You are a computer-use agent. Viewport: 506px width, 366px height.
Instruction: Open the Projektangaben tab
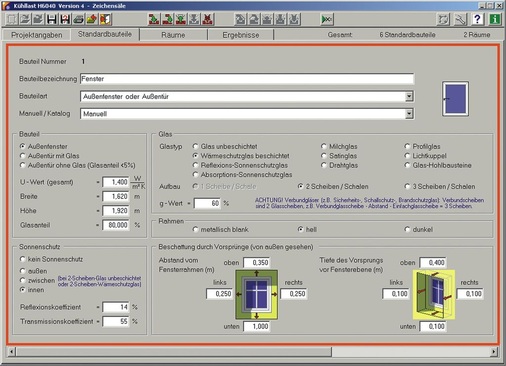pyautogui.click(x=37, y=35)
